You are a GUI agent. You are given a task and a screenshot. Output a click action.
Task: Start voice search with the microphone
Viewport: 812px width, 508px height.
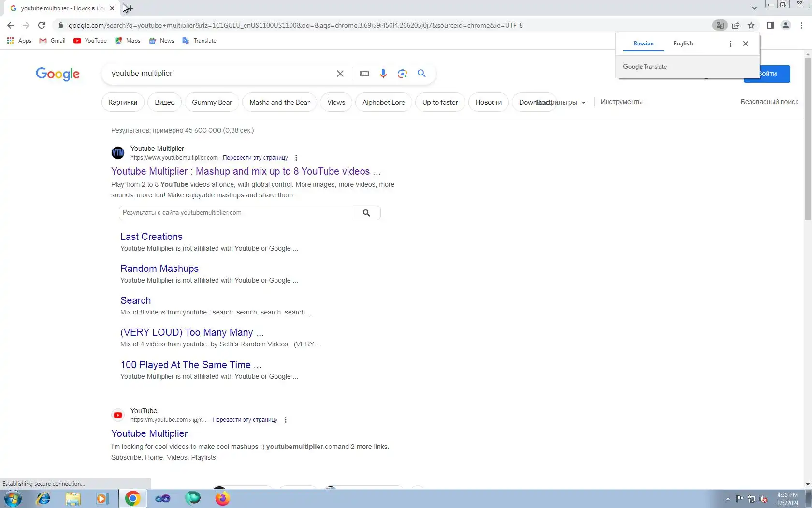point(383,74)
